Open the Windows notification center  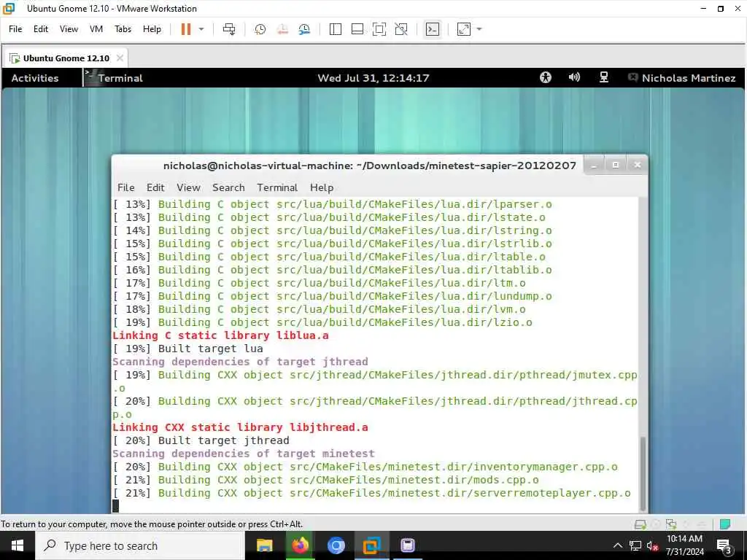pyautogui.click(x=724, y=546)
